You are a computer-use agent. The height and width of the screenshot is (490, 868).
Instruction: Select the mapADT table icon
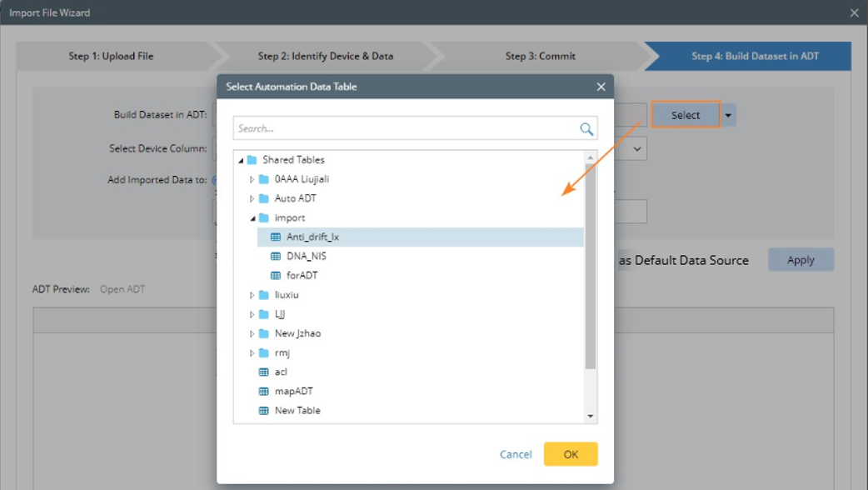click(x=264, y=391)
